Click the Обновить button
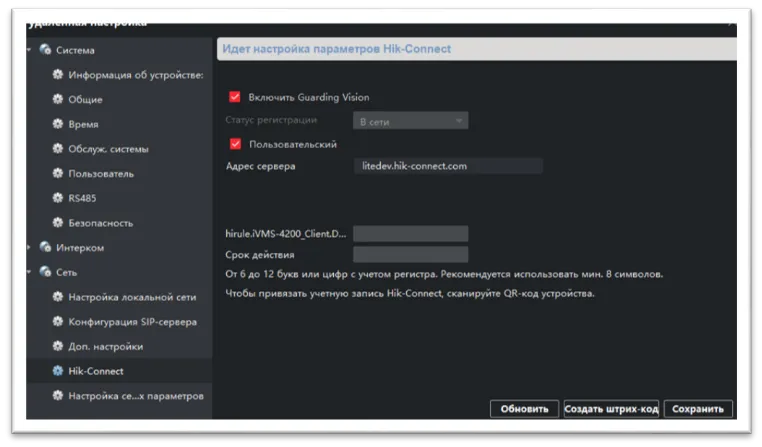The image size is (762, 447). 524,409
